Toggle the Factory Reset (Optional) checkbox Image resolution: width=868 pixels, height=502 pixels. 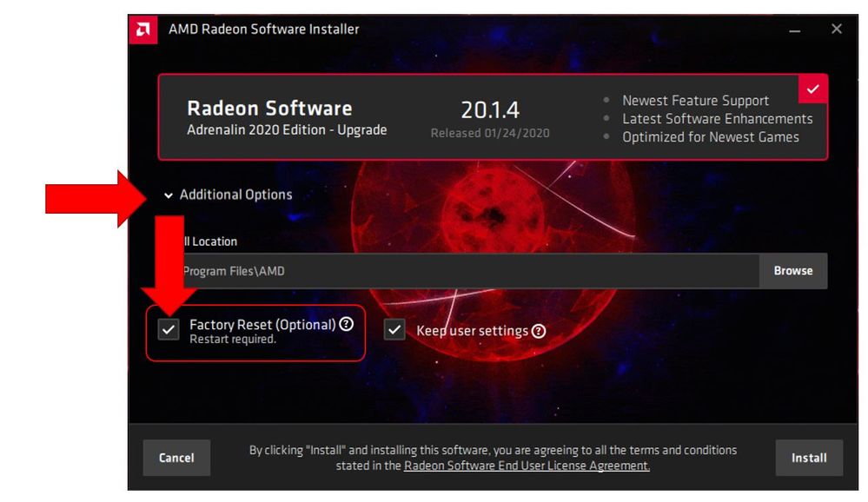click(x=169, y=329)
